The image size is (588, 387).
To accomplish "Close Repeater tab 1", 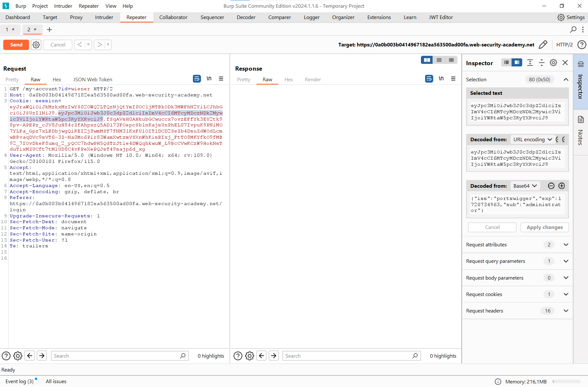I will tap(13, 29).
